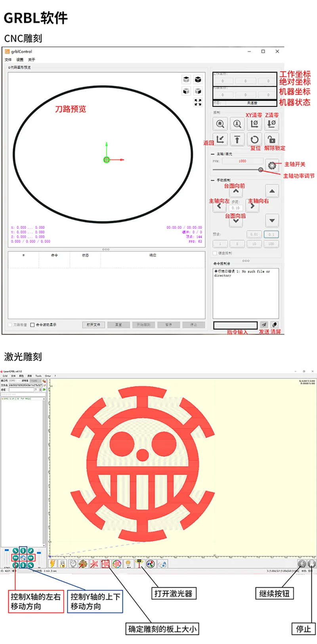
Task: Click the fit-to-view expand icon in preview
Action: (x=198, y=102)
